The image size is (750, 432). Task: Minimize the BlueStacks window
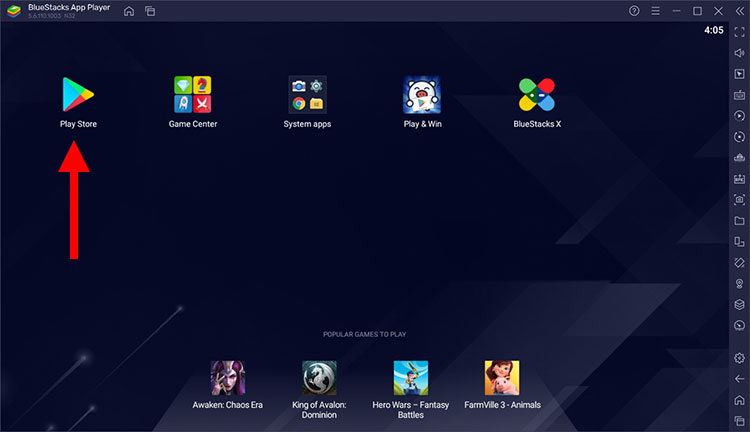676,11
